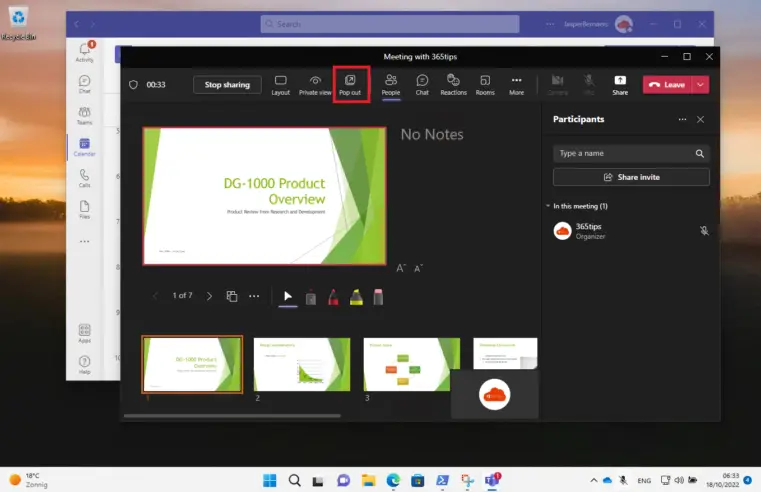Open Calls in Teams sidebar
Image resolution: width=761 pixels, height=492 pixels.
tap(84, 178)
